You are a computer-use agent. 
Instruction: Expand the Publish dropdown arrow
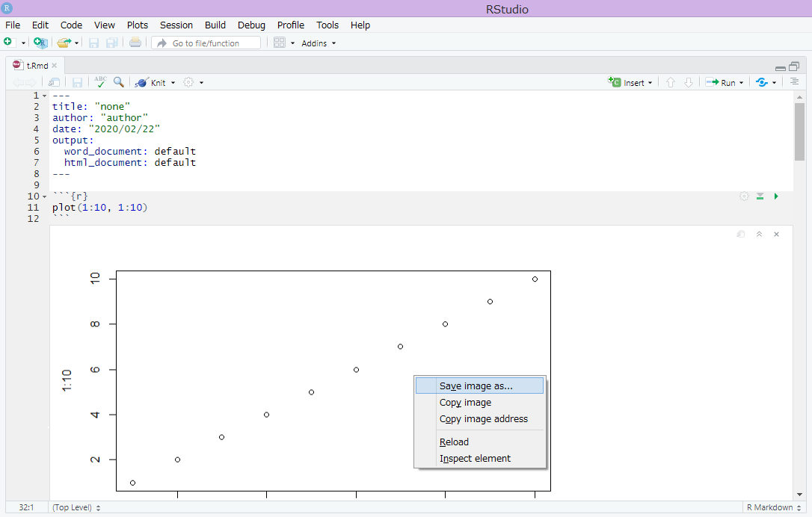click(774, 83)
